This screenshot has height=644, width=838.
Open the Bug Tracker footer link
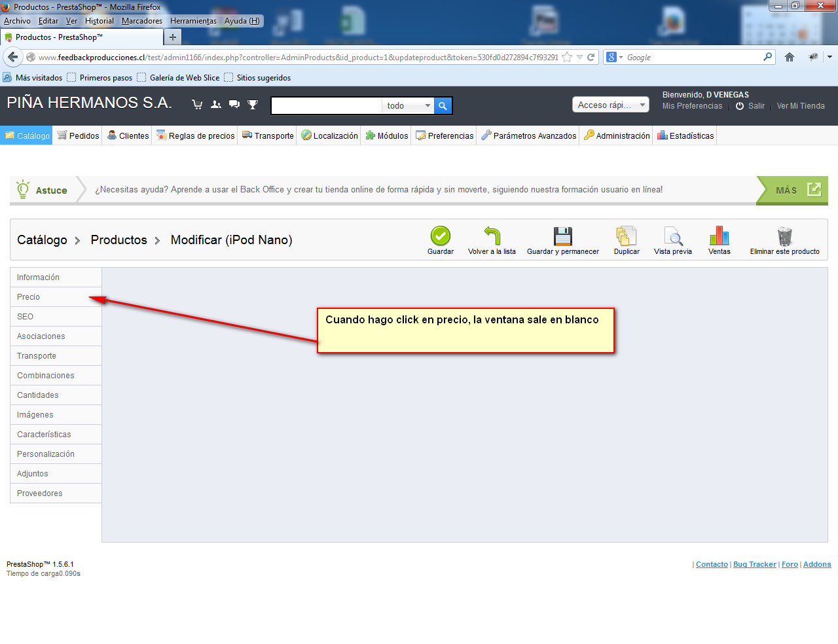[755, 564]
